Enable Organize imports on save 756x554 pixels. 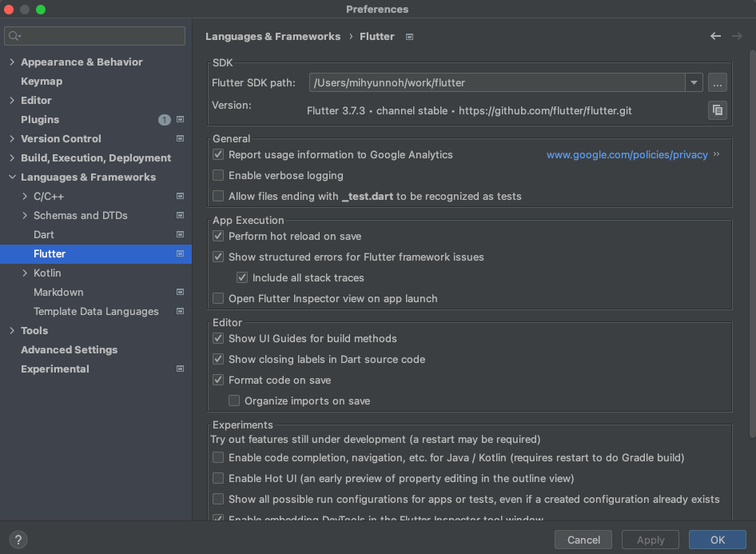234,401
